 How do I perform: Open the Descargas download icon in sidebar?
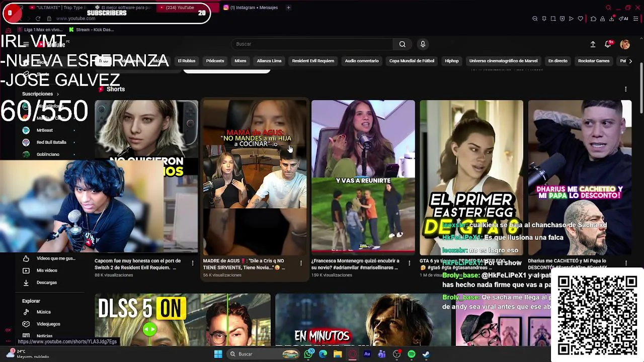[26, 283]
